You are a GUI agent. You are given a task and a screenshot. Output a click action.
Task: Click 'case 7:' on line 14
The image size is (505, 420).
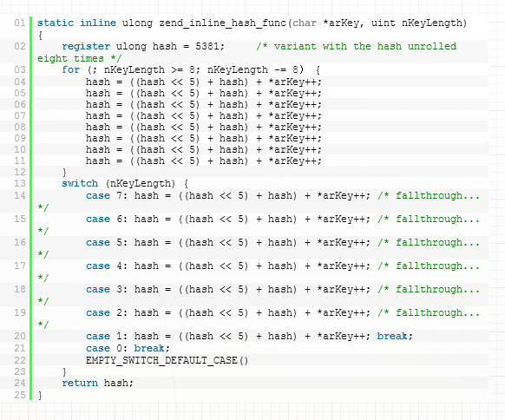click(107, 195)
